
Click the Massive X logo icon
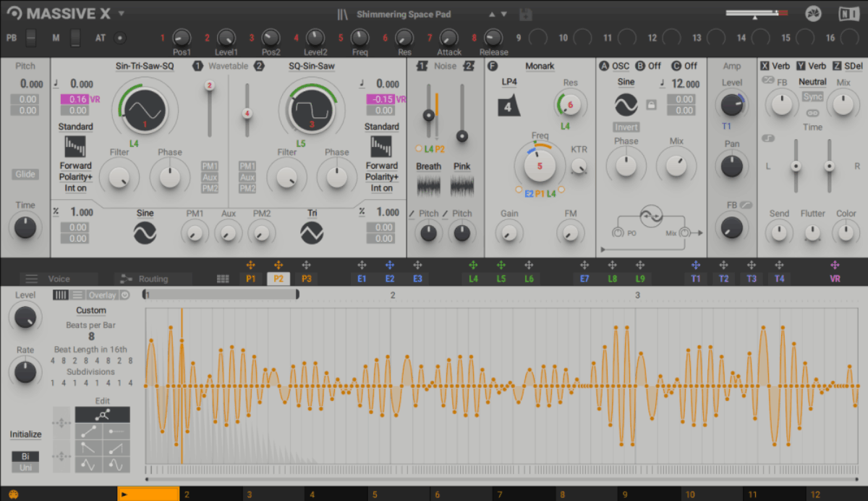pos(14,14)
